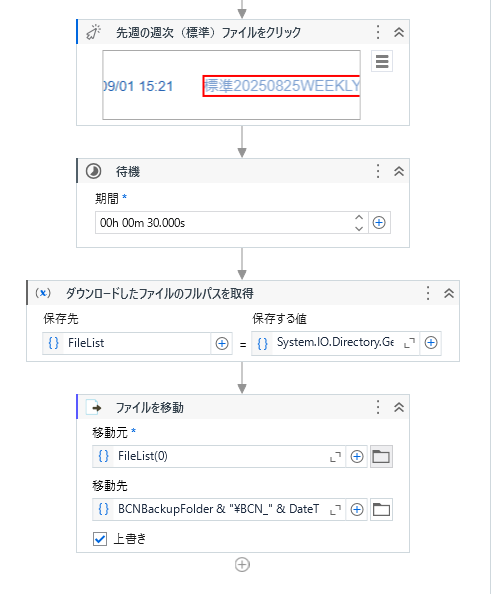The height and width of the screenshot is (594, 500).
Task: Click the 00h 00m 30.000s duration field
Action: point(224,223)
